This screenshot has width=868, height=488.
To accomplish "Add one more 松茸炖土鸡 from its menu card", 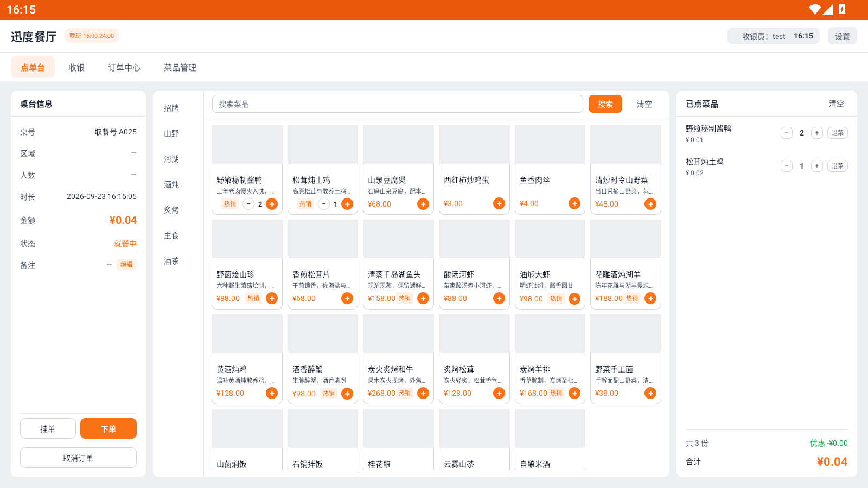I will [347, 204].
